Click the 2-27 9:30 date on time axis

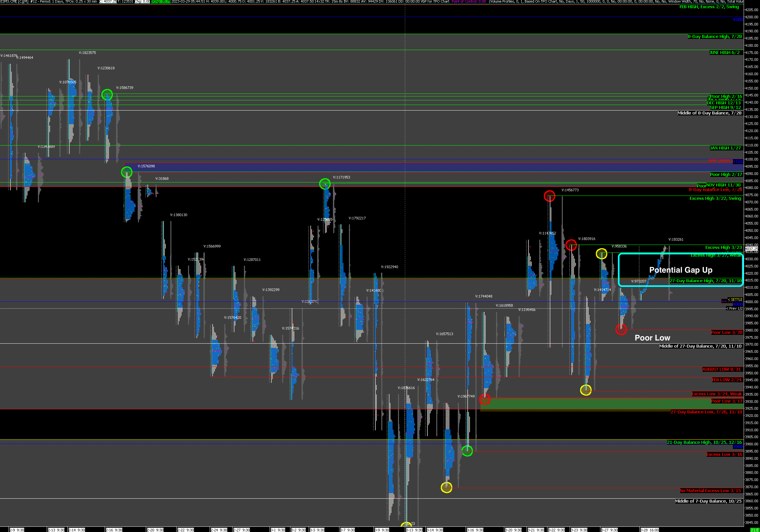242,530
